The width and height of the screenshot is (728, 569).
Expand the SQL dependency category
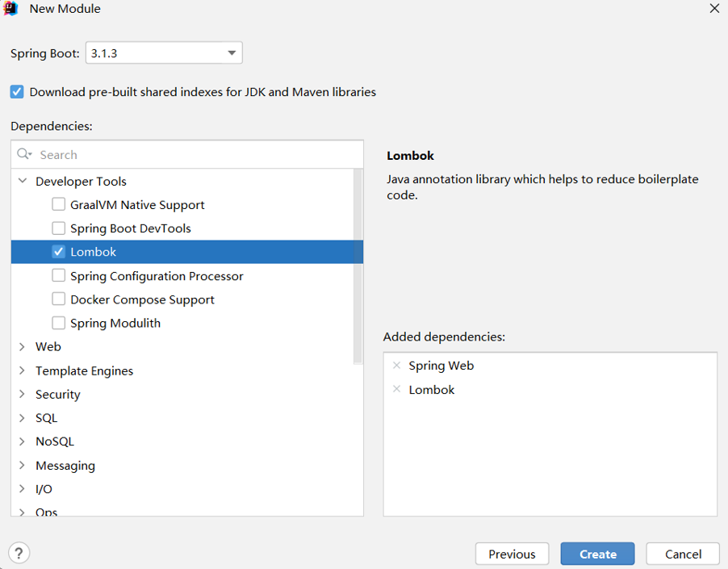click(23, 418)
